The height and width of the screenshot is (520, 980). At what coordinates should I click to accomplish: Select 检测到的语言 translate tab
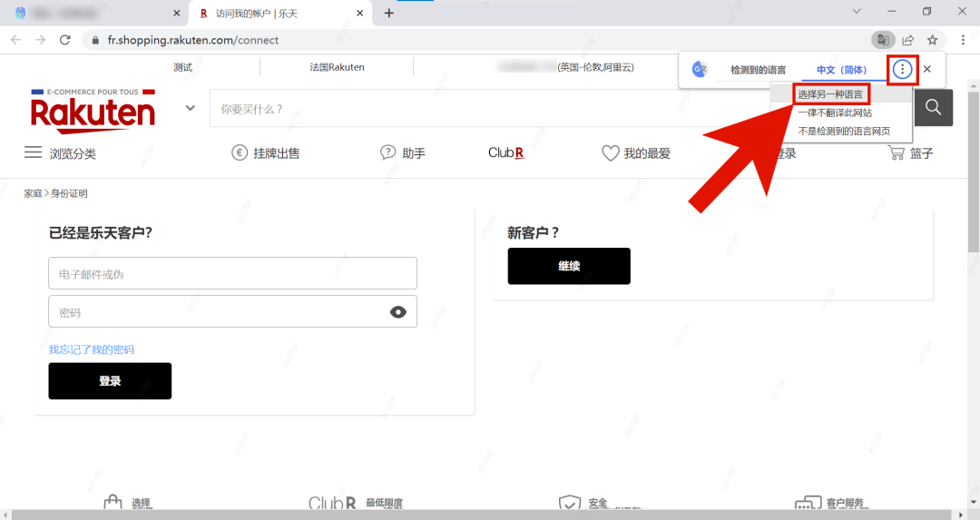(x=758, y=70)
